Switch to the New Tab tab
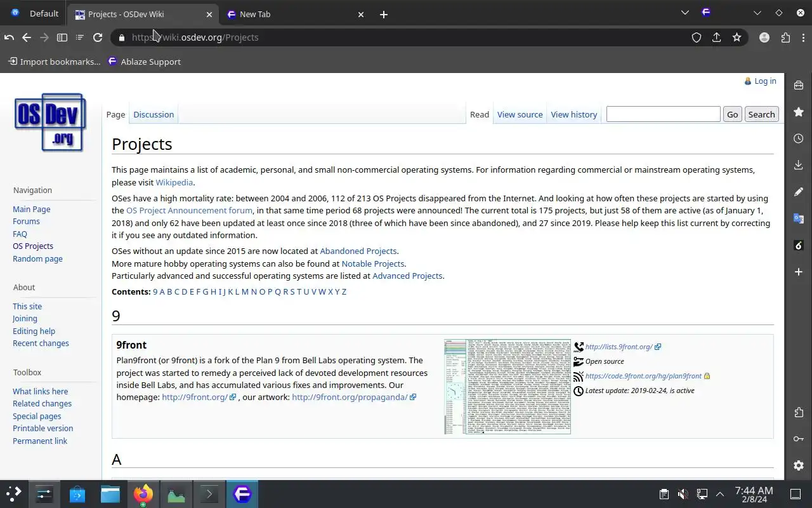812x508 pixels. pyautogui.click(x=295, y=14)
